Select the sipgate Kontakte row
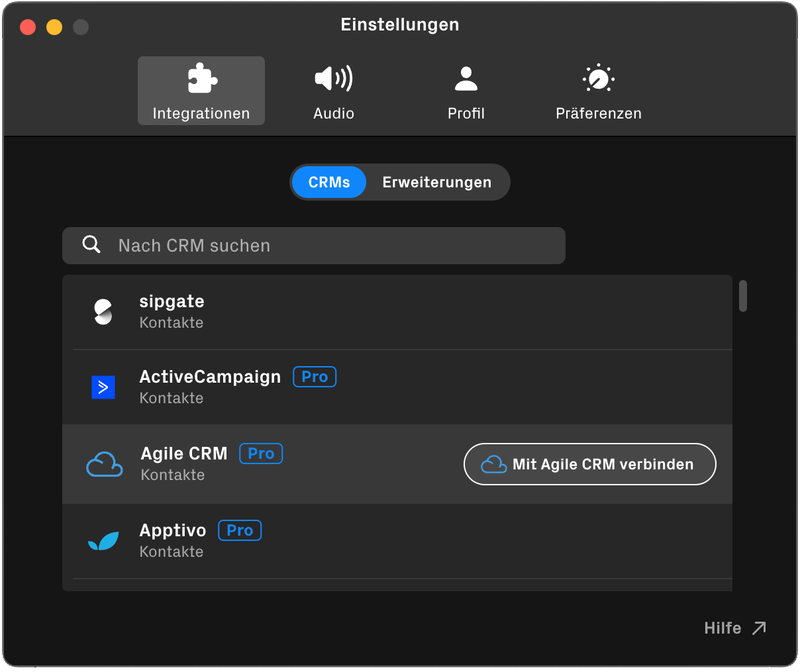This screenshot has height=672, width=800. click(397, 312)
